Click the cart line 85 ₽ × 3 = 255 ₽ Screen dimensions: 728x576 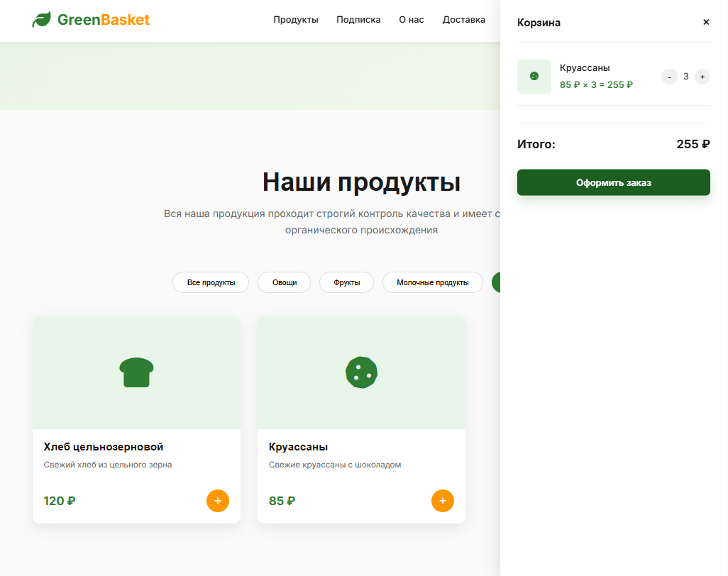pos(596,85)
